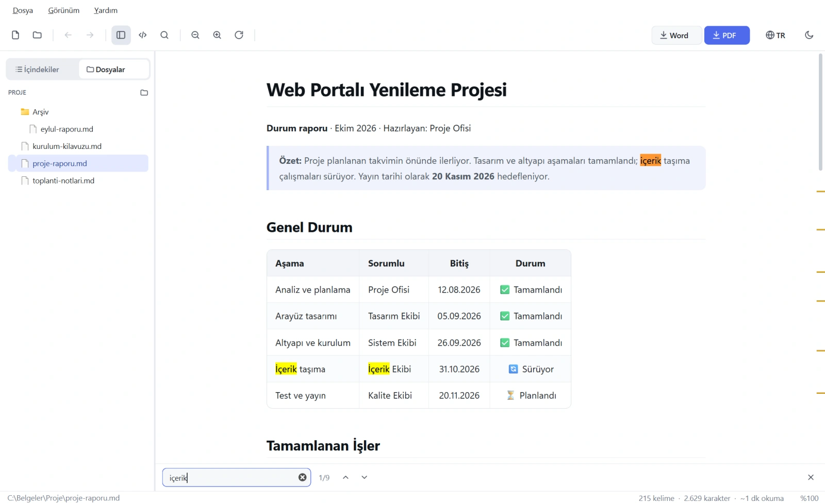Open the Dosya menu

point(23,10)
